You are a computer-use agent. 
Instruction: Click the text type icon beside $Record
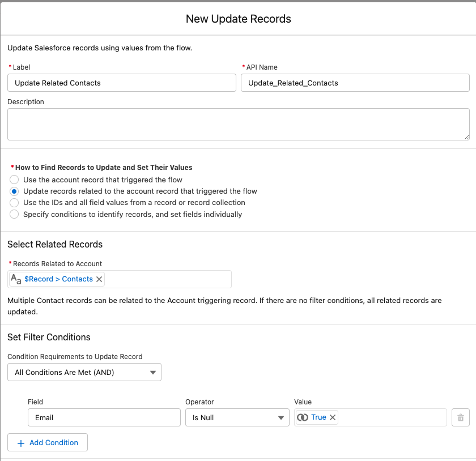[16, 279]
